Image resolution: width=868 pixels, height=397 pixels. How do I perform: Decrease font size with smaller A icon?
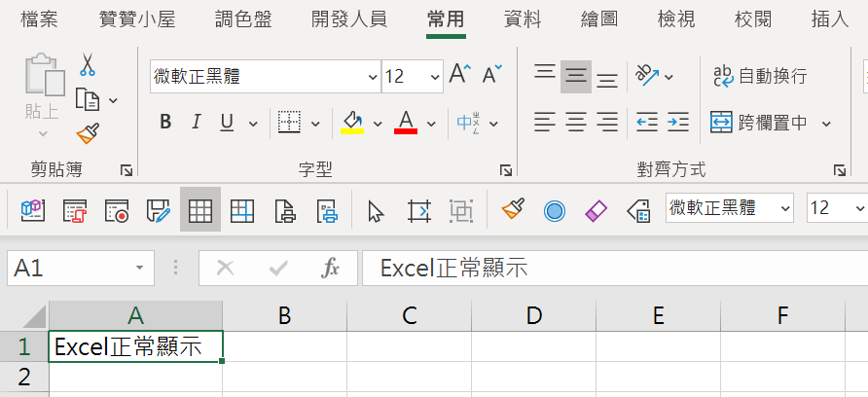(491, 75)
